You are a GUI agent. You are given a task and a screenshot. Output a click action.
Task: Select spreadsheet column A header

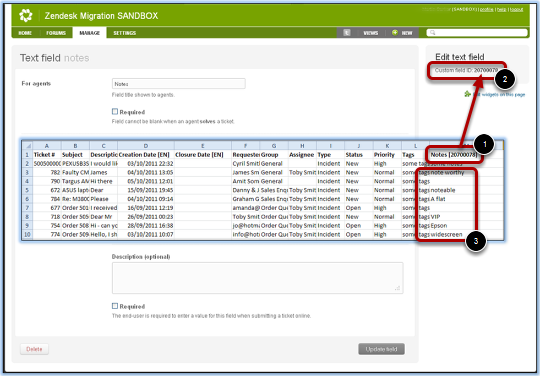coord(47,146)
